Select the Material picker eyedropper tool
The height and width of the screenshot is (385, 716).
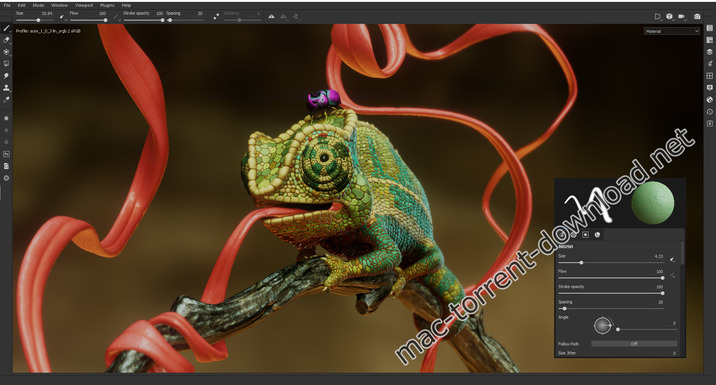[x=6, y=100]
